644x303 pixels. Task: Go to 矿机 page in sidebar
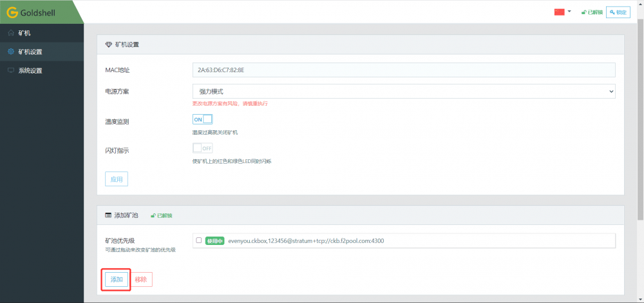tap(24, 33)
